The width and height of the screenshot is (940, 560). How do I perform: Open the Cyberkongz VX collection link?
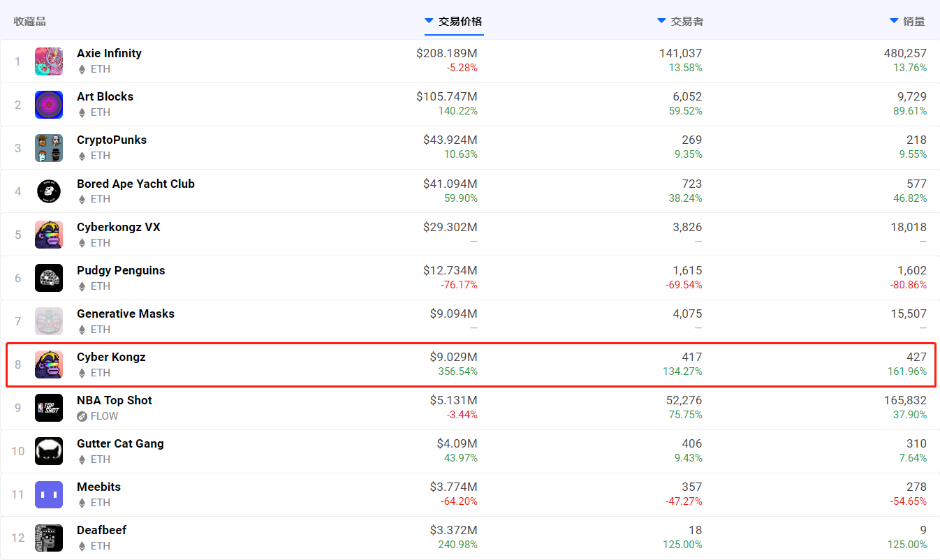point(119,227)
